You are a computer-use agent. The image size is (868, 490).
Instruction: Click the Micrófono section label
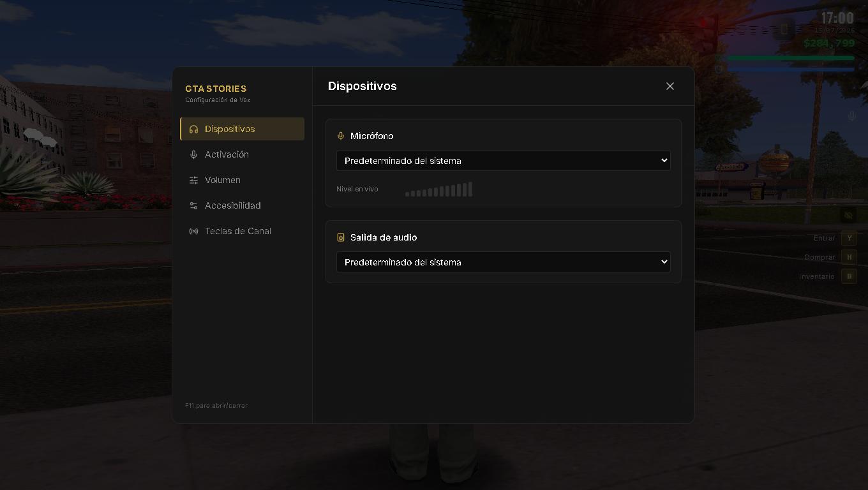(371, 136)
